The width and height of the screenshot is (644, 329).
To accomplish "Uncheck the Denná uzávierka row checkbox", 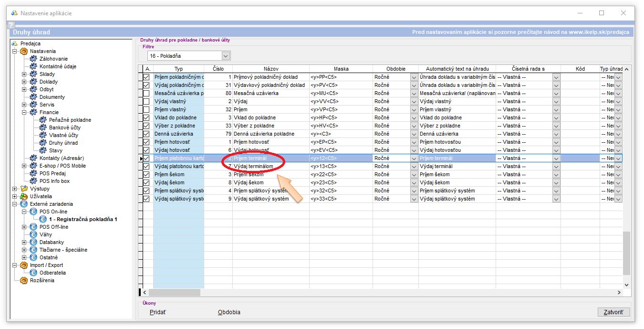I will click(146, 134).
